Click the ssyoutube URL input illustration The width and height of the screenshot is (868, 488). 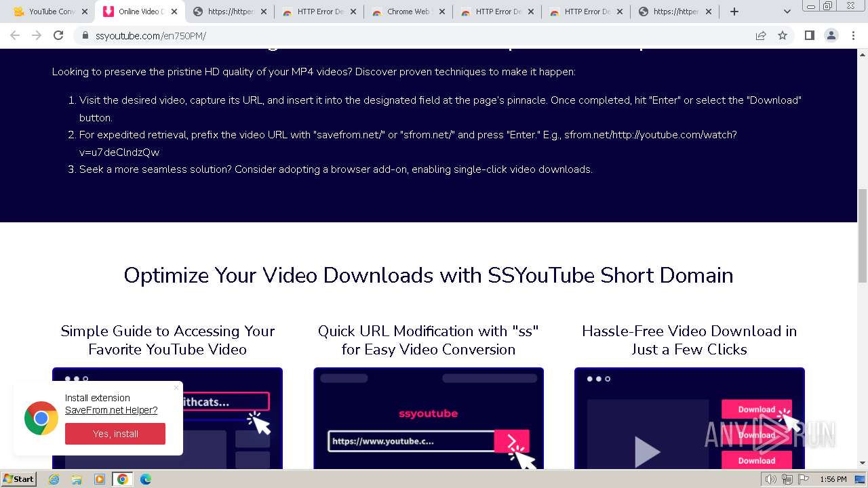click(x=411, y=441)
